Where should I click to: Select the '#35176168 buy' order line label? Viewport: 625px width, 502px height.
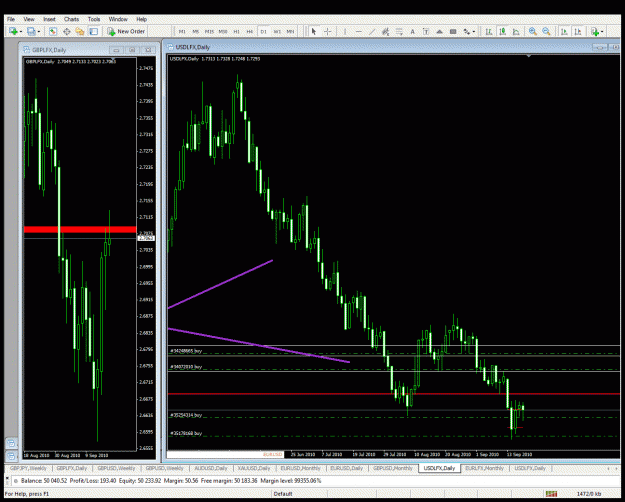[x=186, y=433]
